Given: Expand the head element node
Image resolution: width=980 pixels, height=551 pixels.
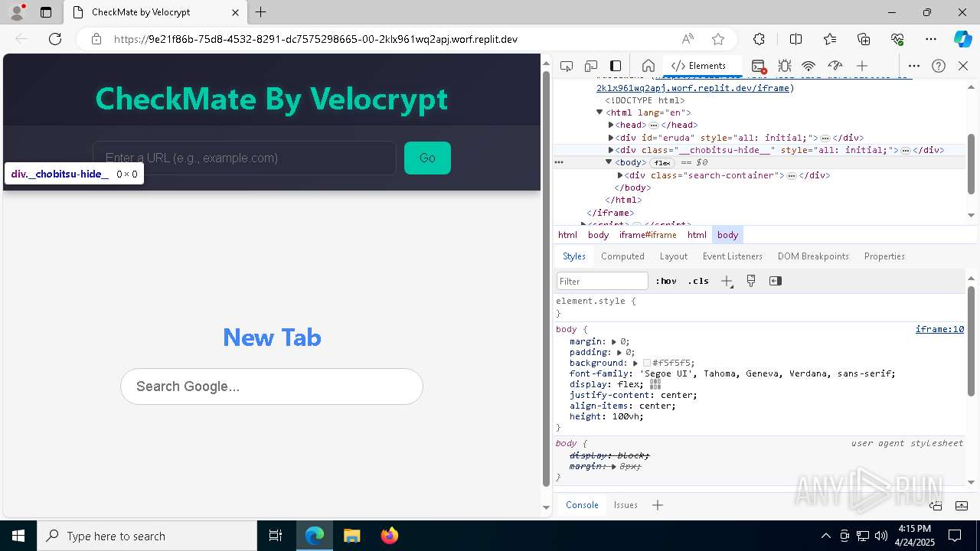Looking at the screenshot, I should pyautogui.click(x=611, y=125).
